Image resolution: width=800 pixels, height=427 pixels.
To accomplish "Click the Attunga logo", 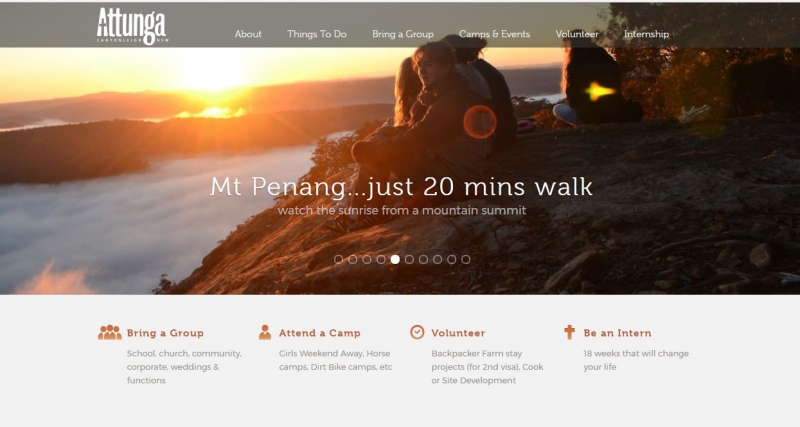I will click(x=132, y=26).
